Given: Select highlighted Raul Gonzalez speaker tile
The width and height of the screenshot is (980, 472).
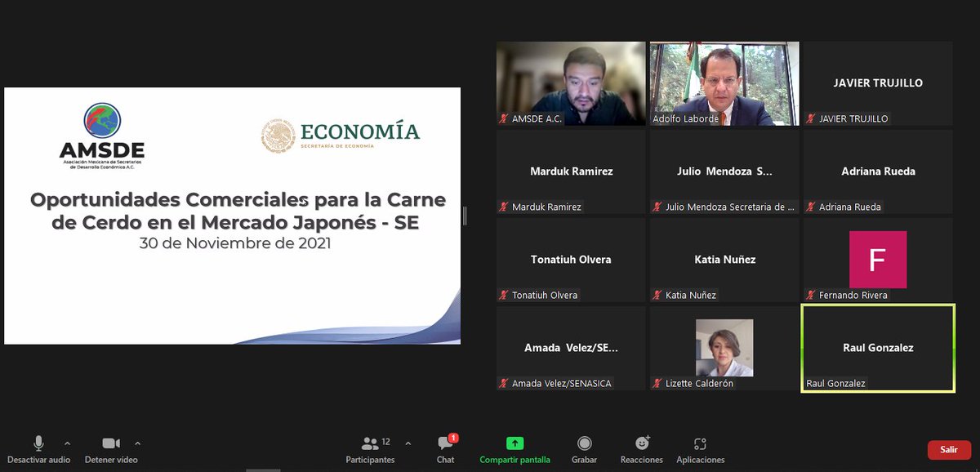Looking at the screenshot, I should [x=878, y=348].
